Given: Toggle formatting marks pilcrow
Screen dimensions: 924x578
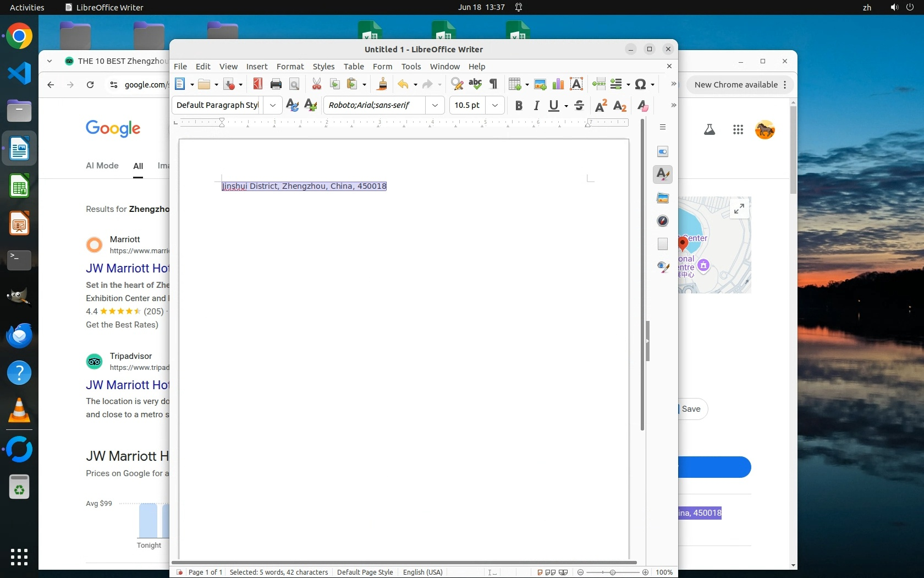Looking at the screenshot, I should (493, 84).
